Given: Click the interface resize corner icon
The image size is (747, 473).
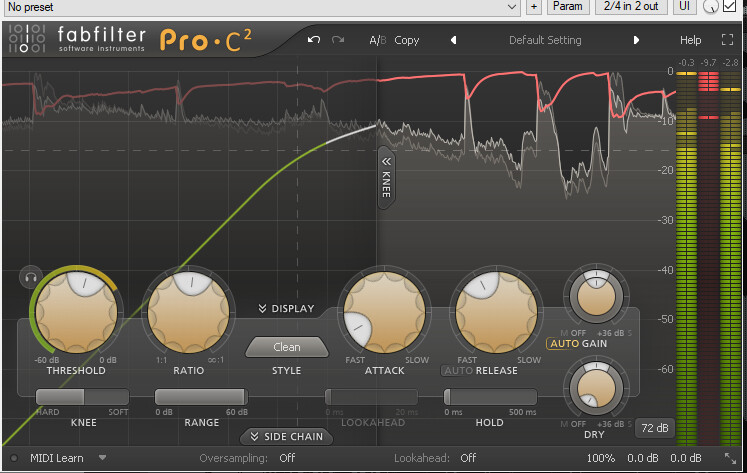Looking at the screenshot, I should coord(730,458).
